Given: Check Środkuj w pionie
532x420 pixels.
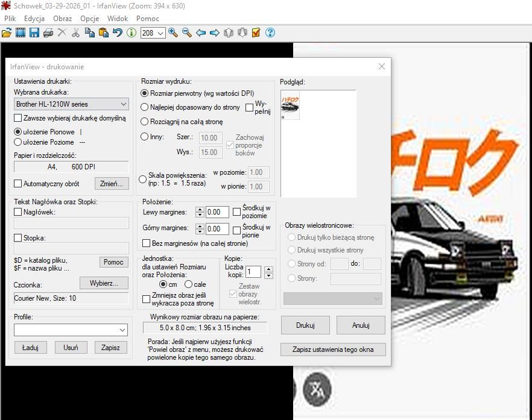Looking at the screenshot, I should 237,231.
